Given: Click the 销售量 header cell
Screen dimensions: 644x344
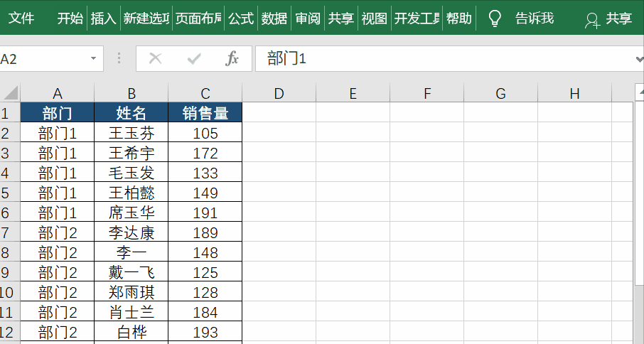Looking at the screenshot, I should coord(205,113).
